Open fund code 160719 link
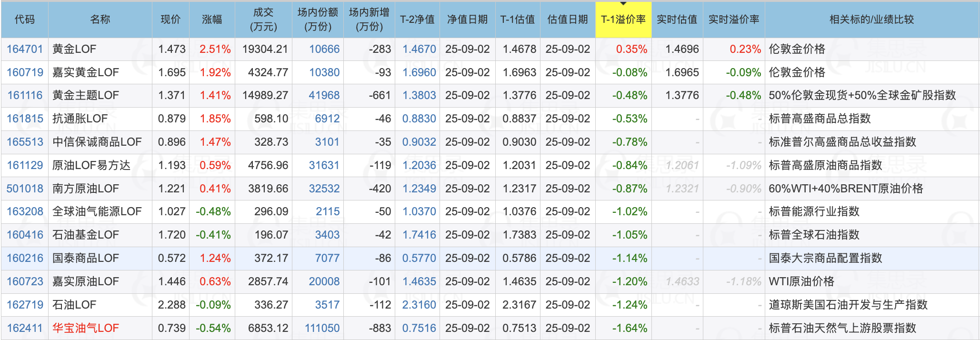The width and height of the screenshot is (980, 340). coord(25,72)
